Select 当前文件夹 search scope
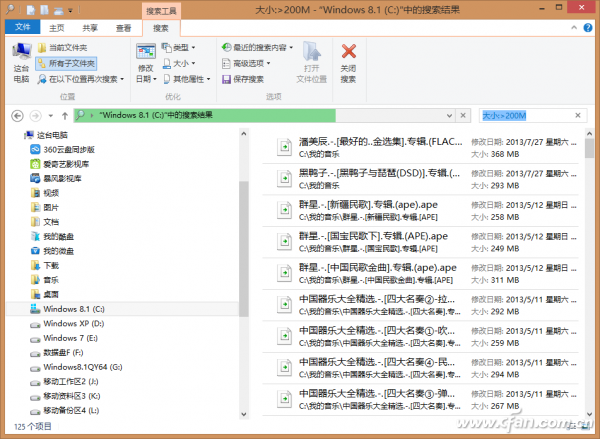 pos(62,48)
